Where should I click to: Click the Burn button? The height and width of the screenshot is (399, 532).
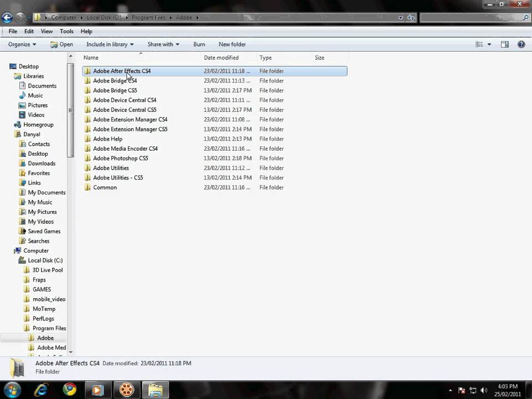(199, 44)
